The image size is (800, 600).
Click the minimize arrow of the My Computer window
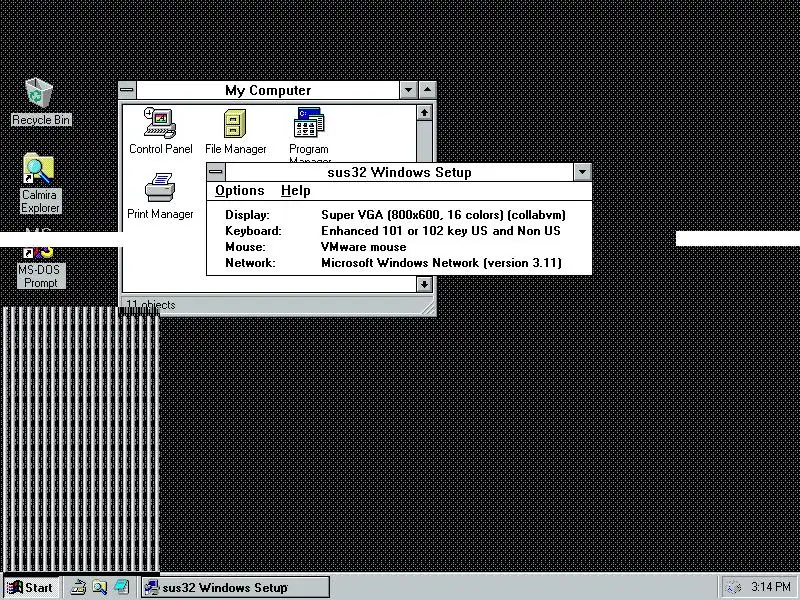point(408,90)
